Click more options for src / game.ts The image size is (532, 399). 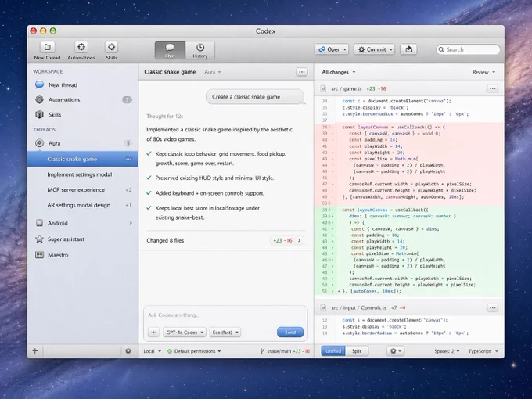point(492,88)
